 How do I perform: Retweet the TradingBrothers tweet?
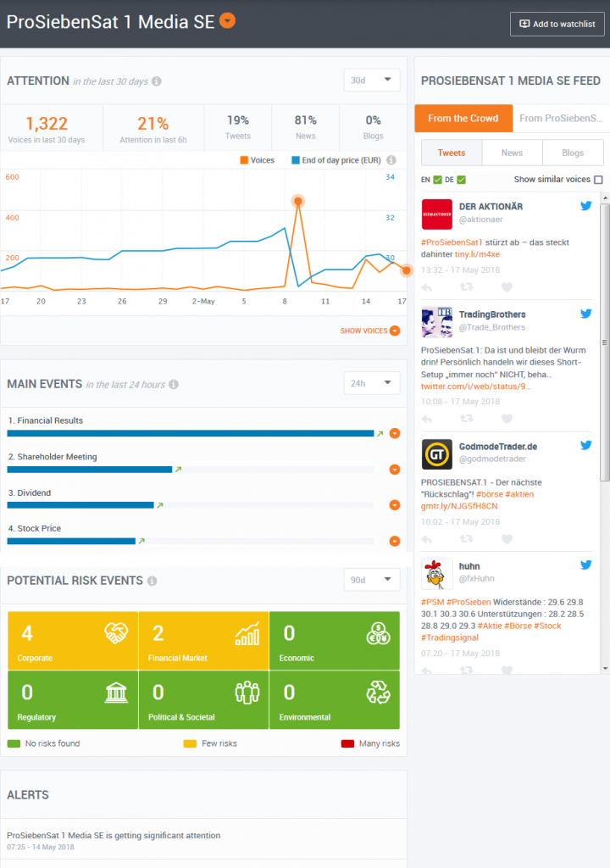[x=466, y=419]
